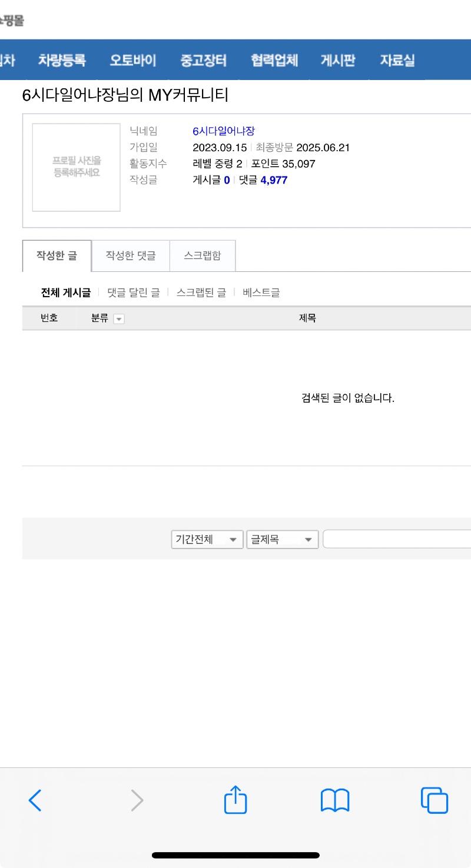Open 중고장터 in the navigation bar
471x868 pixels.
click(x=204, y=60)
